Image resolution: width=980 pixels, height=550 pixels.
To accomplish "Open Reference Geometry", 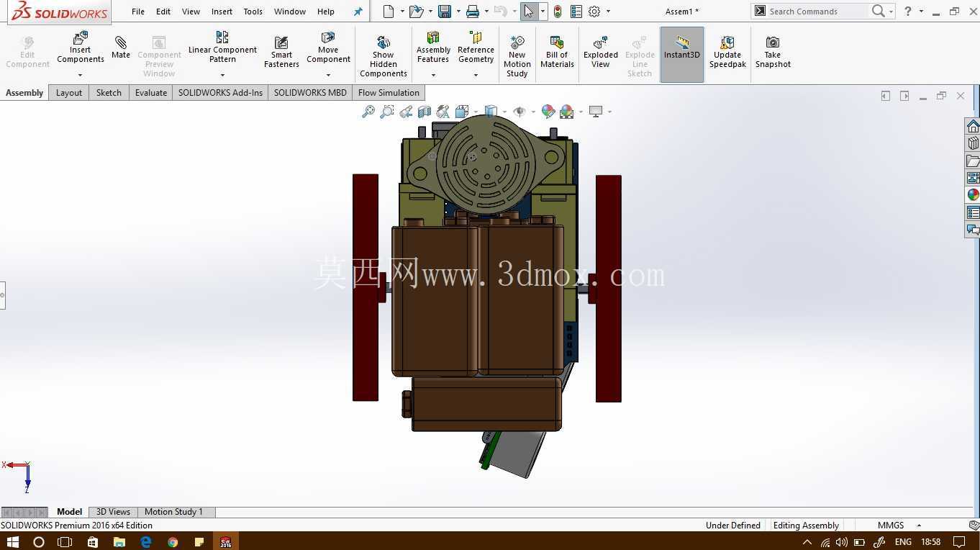I will click(476, 48).
